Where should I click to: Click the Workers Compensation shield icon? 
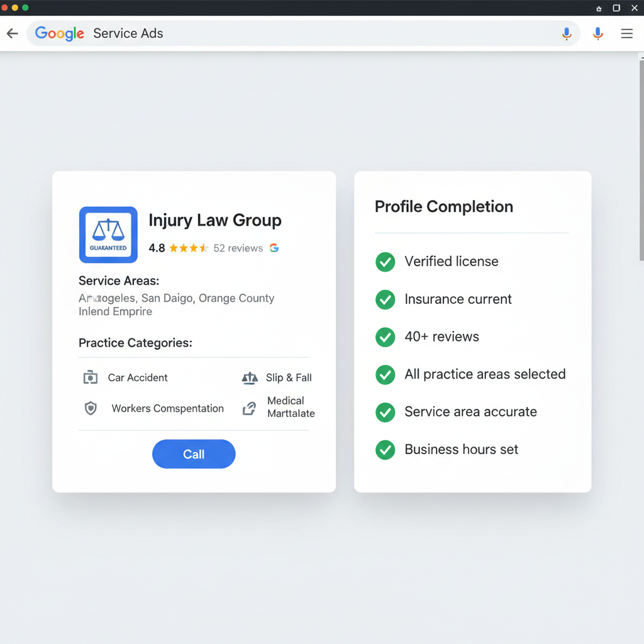[x=91, y=408]
